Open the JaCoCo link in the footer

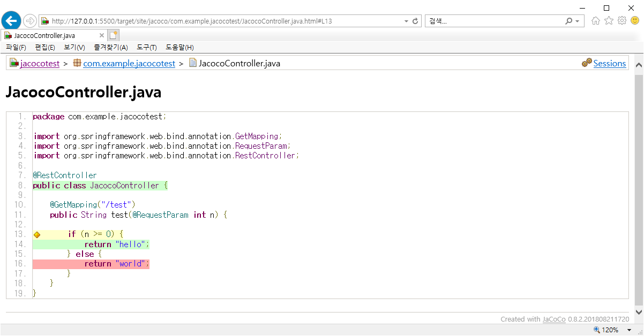pyautogui.click(x=554, y=319)
